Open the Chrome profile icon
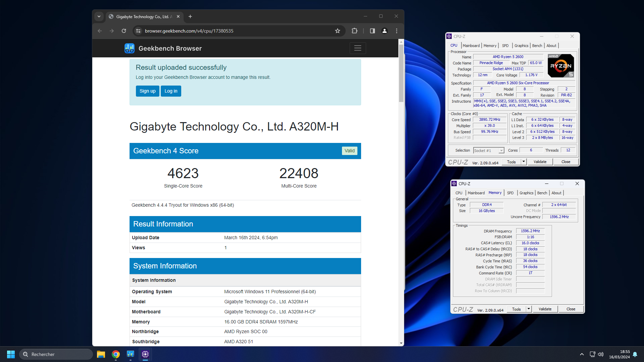The width and height of the screenshot is (644, 362). click(385, 31)
